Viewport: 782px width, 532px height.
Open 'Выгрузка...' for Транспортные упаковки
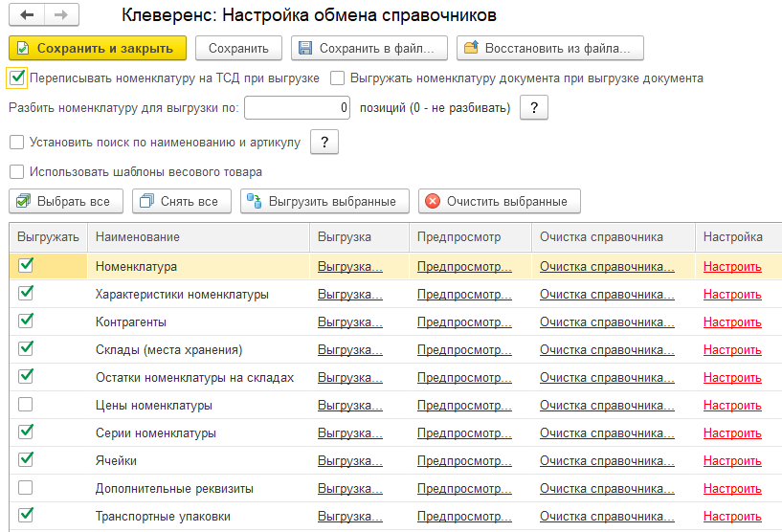click(350, 517)
